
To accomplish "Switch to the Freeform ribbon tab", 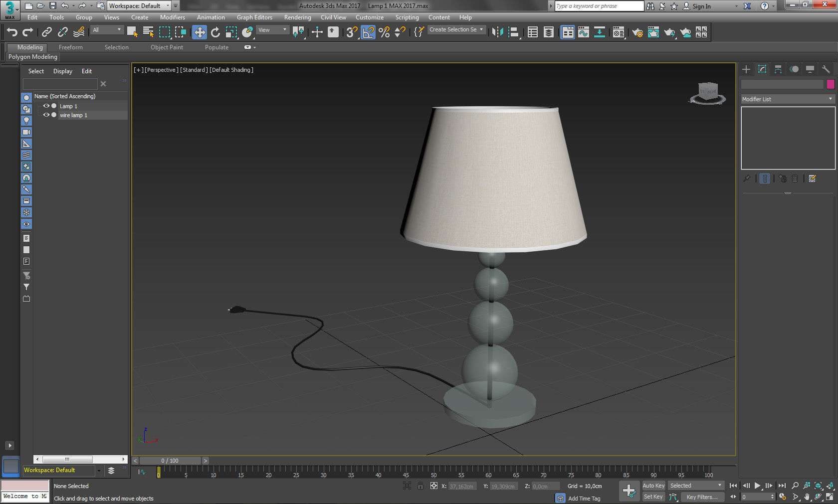I will click(71, 47).
